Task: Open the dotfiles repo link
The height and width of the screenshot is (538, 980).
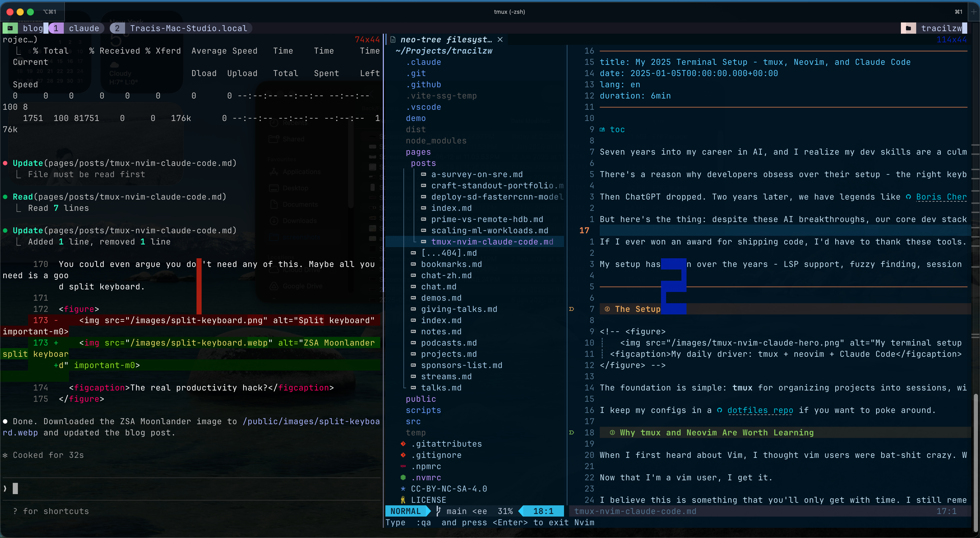Action: point(760,410)
